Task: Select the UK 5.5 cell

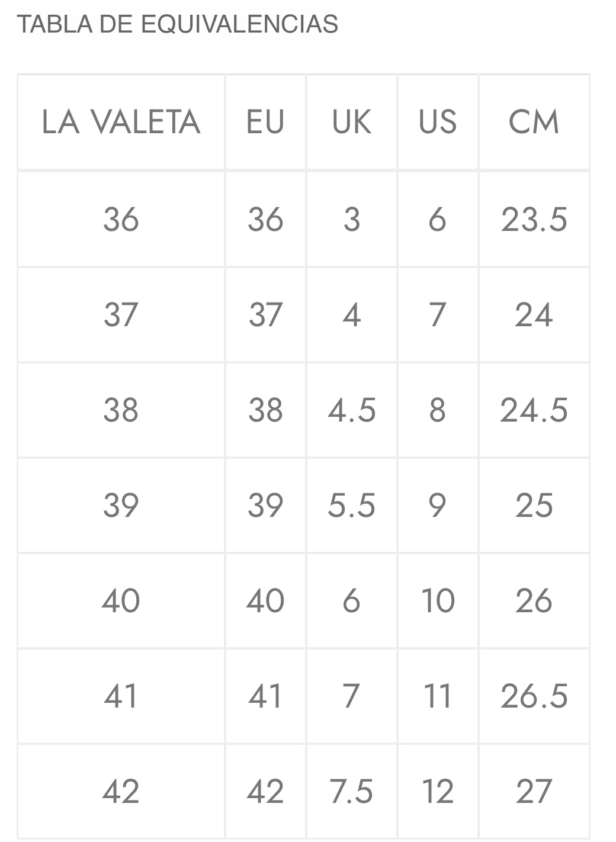Action: pos(351,505)
